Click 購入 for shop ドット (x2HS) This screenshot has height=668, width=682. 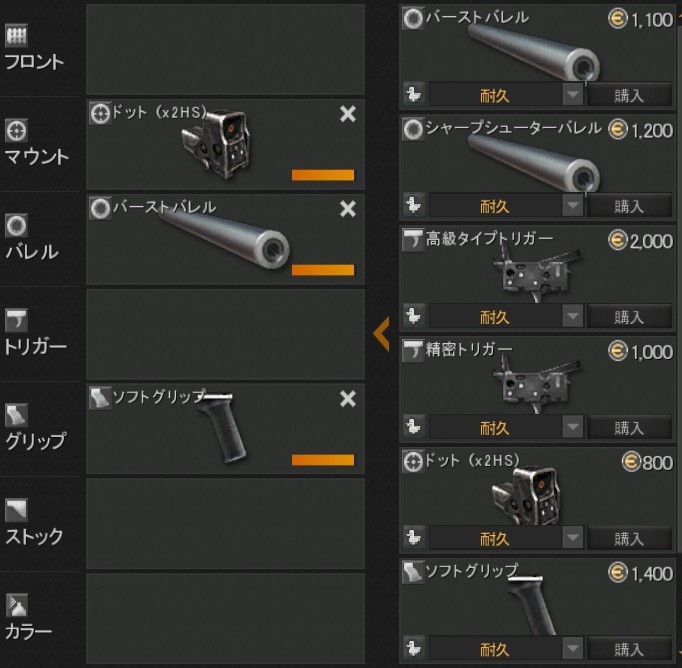point(629,538)
